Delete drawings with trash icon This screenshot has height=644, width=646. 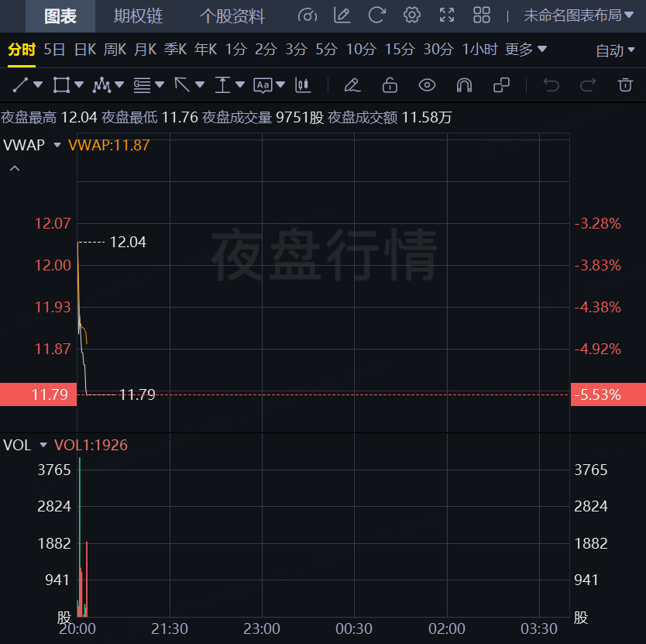625,84
